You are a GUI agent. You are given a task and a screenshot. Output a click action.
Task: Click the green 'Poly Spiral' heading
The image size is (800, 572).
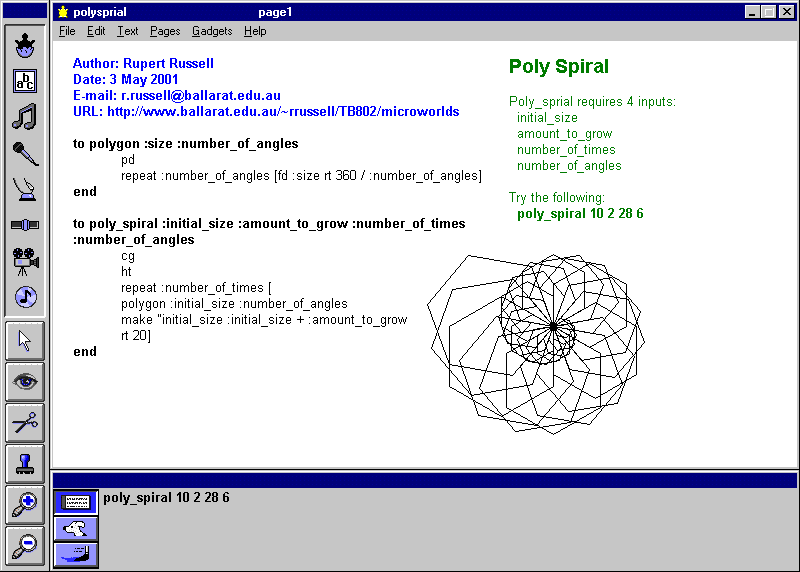559,66
